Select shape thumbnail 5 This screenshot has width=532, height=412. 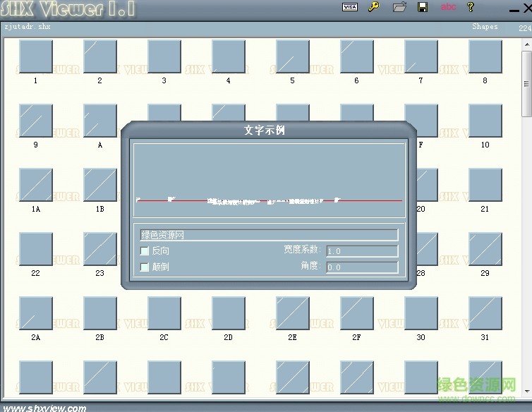pos(293,56)
